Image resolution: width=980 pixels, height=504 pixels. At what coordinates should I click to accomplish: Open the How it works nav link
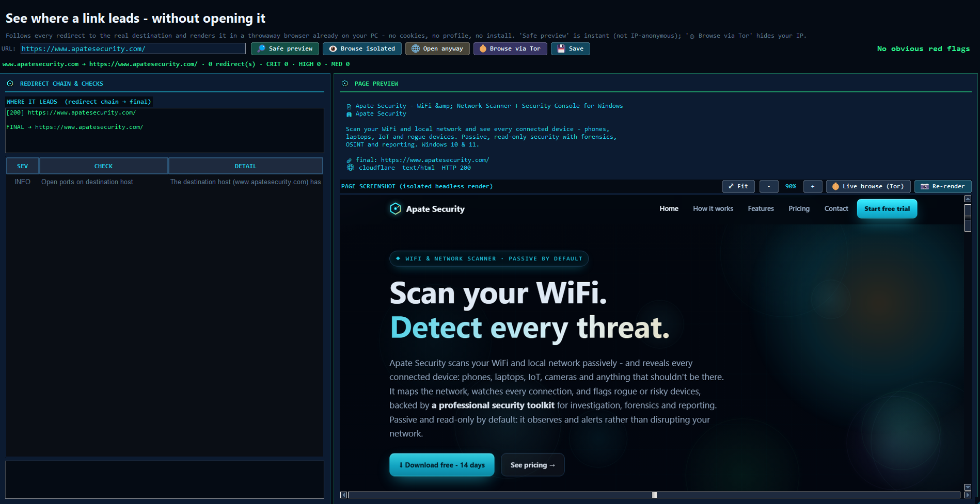coord(713,208)
